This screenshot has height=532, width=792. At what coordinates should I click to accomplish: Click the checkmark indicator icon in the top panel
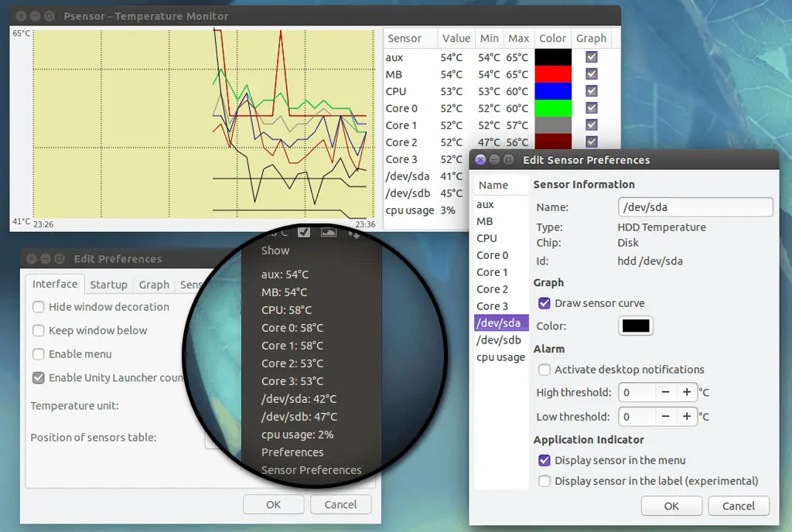coord(304,232)
